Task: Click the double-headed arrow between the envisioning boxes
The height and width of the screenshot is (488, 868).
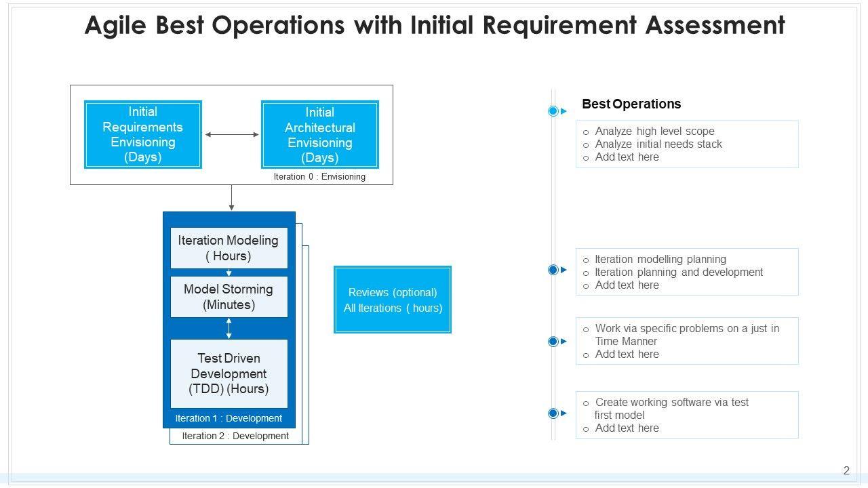Action: click(232, 135)
